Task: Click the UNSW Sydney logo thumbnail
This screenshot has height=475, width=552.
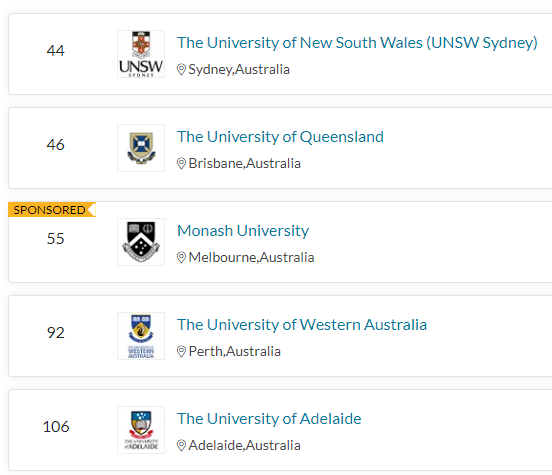Action: pos(141,54)
